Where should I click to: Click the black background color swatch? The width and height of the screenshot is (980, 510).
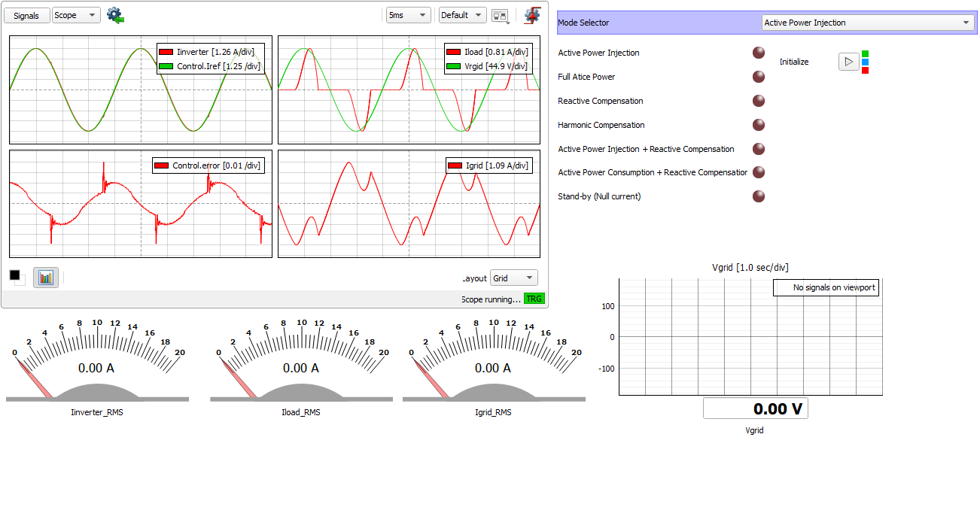[15, 275]
